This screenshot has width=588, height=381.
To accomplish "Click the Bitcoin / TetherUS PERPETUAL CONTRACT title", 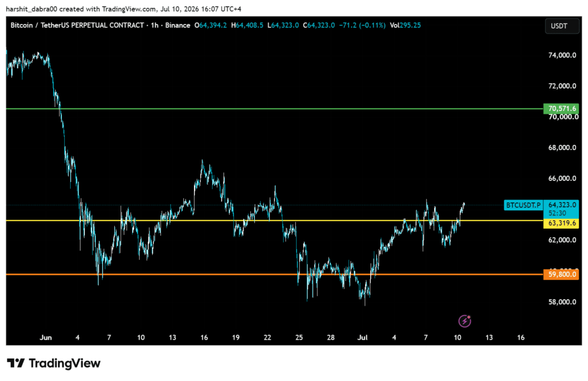I will [77, 25].
